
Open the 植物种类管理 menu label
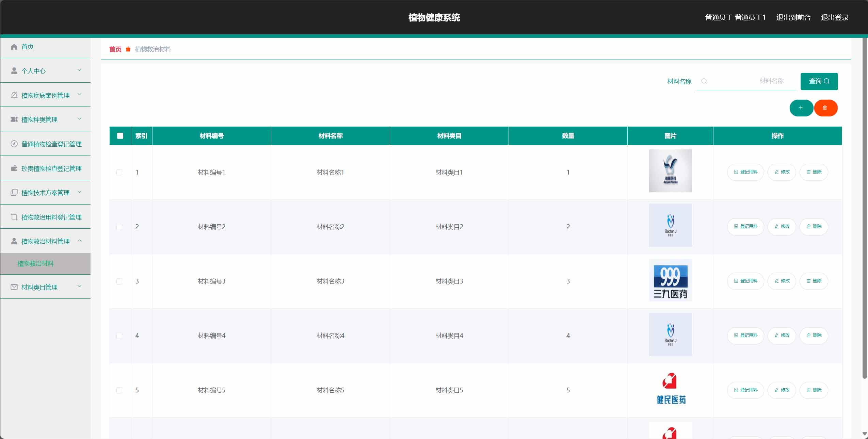pyautogui.click(x=39, y=120)
